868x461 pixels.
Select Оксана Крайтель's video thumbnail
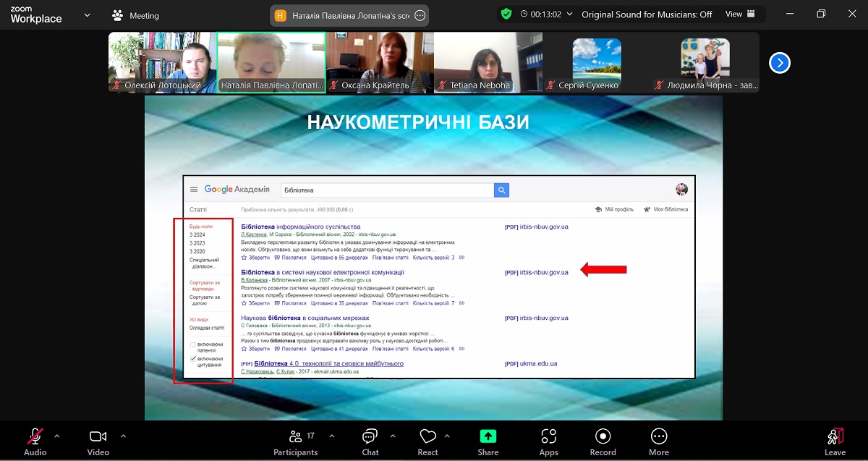(379, 62)
